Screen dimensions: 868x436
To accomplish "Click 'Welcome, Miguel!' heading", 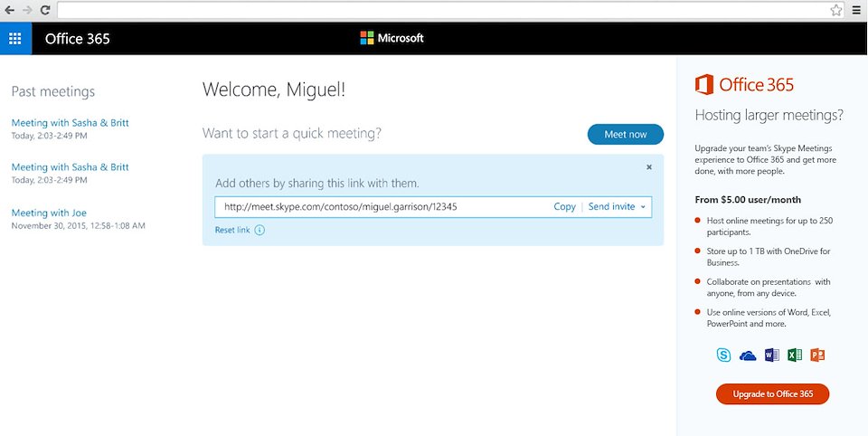I will coord(273,90).
